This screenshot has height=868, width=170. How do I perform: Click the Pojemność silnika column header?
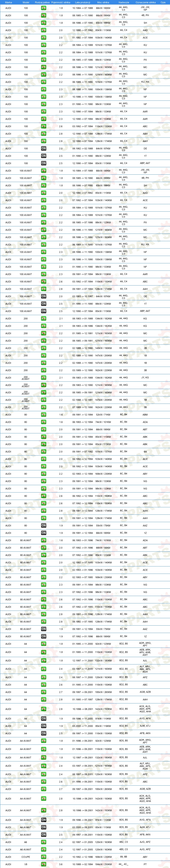(x=61, y=2)
